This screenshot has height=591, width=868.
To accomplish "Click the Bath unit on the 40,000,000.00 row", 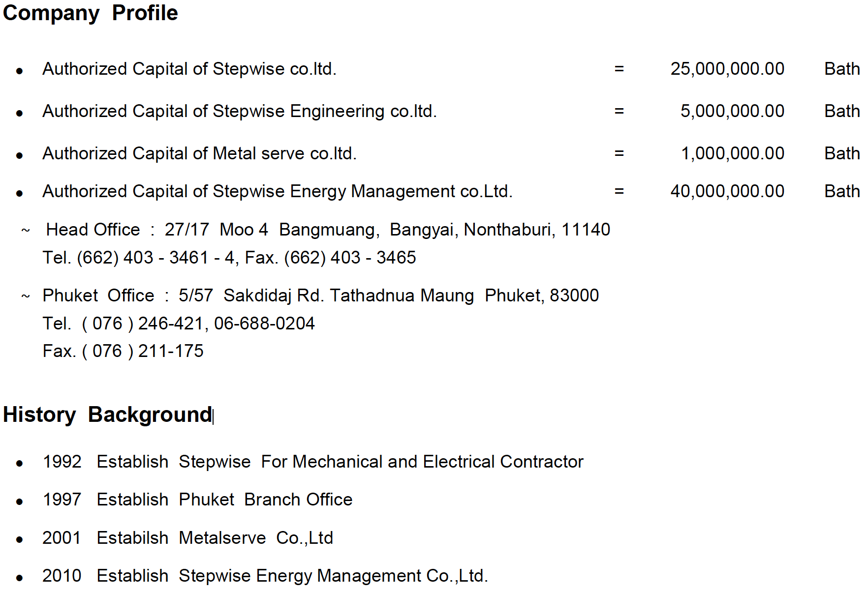I will [x=841, y=191].
